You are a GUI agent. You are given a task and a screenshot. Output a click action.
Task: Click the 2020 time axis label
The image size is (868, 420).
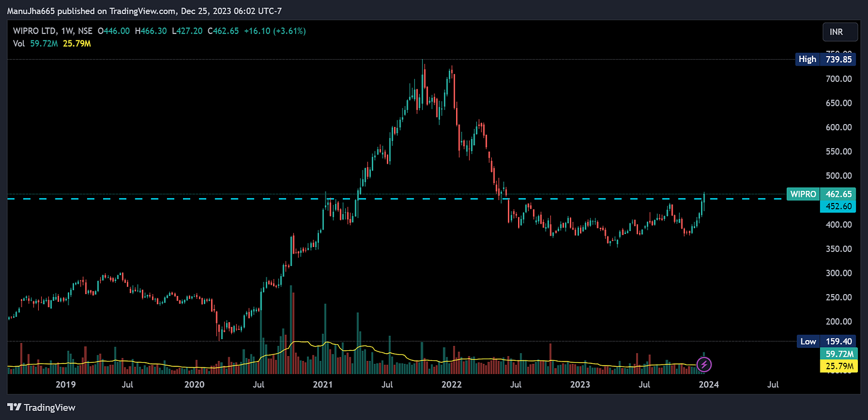(195, 385)
